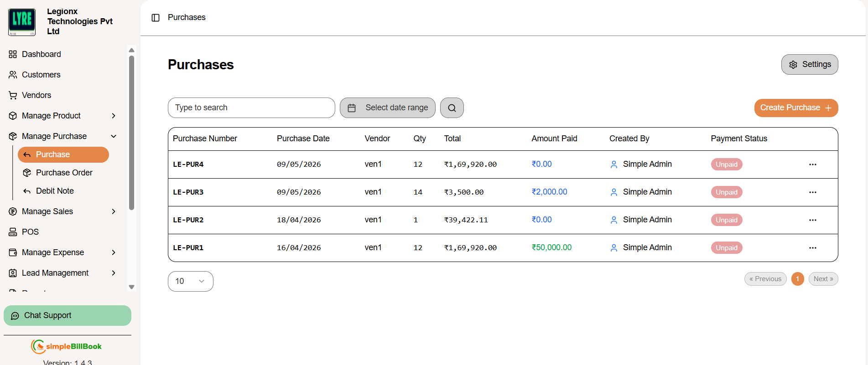The height and width of the screenshot is (365, 868).
Task: Click the magnifier search button
Action: coord(452,108)
